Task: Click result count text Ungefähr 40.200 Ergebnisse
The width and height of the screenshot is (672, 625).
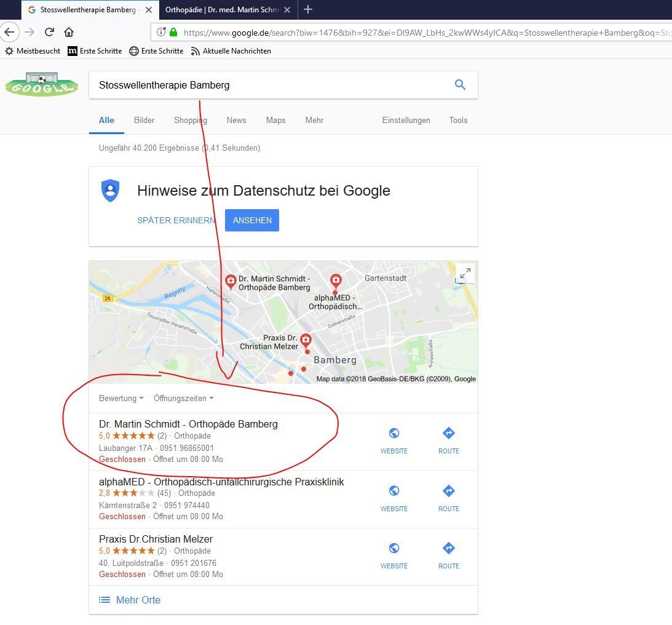Action: click(x=149, y=148)
